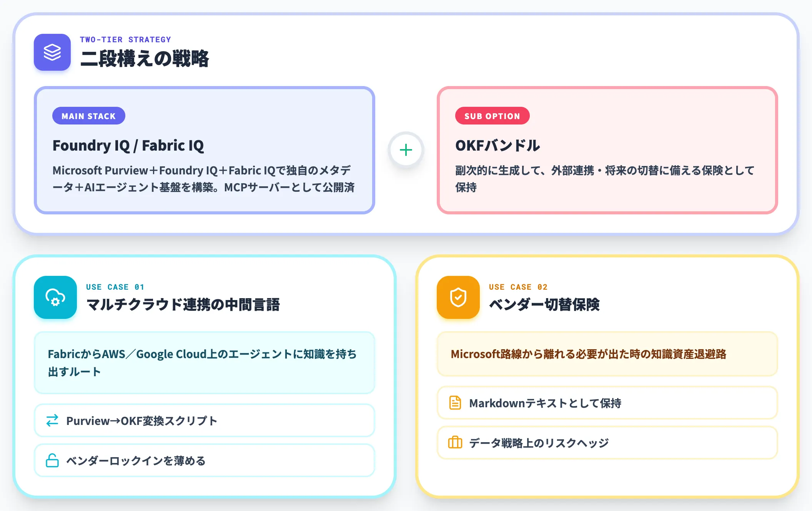Click the 副次的に生成して description text
This screenshot has height=511, width=812.
[605, 179]
